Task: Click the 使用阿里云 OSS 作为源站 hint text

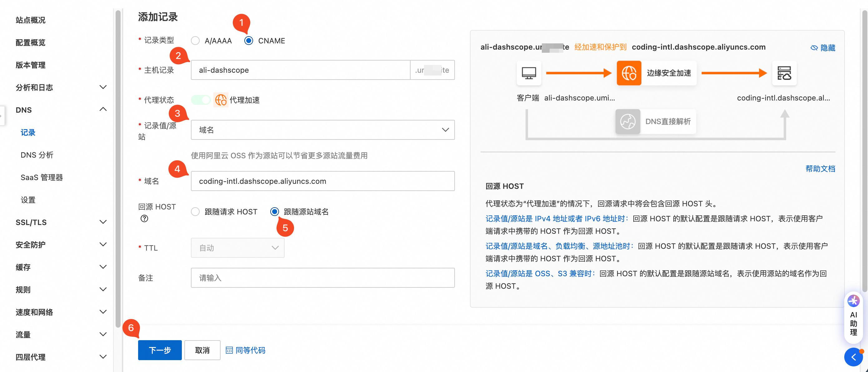Action: point(279,155)
